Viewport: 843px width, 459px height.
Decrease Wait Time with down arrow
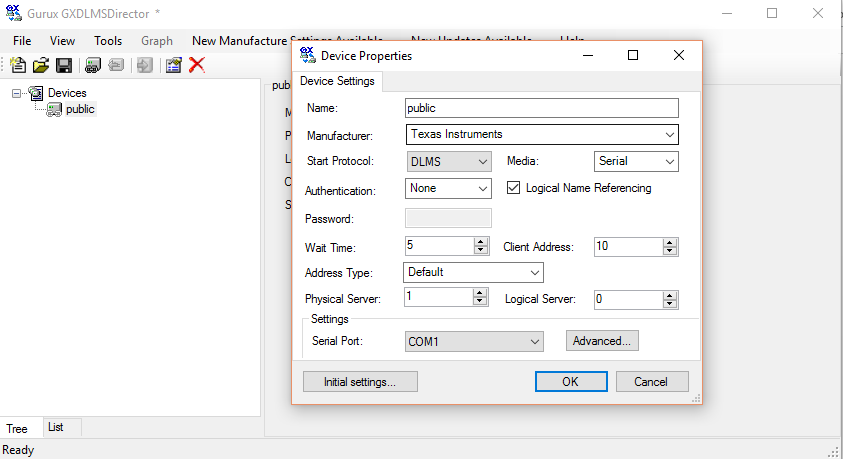pos(481,250)
